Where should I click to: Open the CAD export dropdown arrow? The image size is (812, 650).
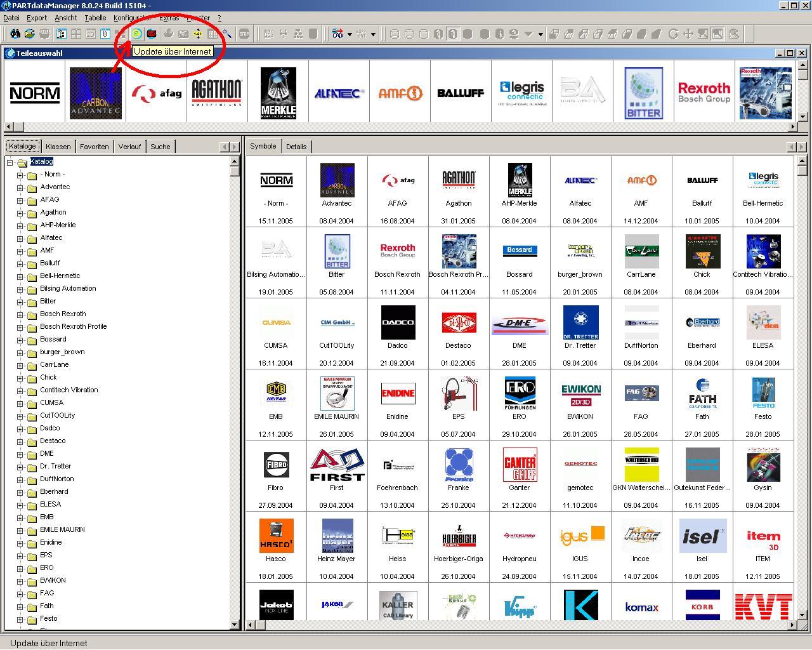tap(350, 34)
